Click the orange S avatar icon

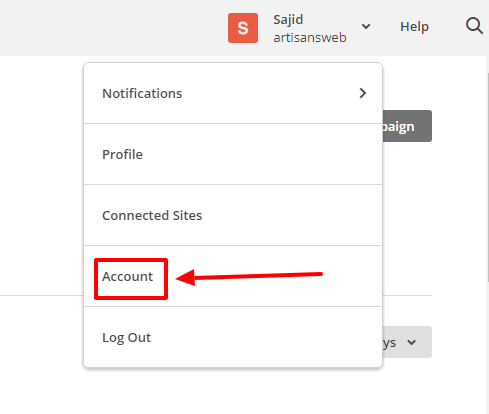click(243, 28)
